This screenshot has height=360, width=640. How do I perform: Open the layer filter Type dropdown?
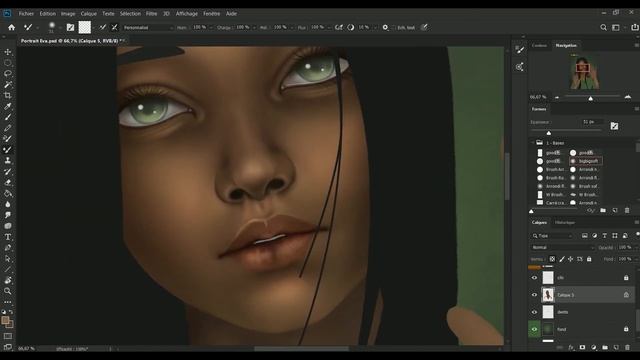coord(552,236)
